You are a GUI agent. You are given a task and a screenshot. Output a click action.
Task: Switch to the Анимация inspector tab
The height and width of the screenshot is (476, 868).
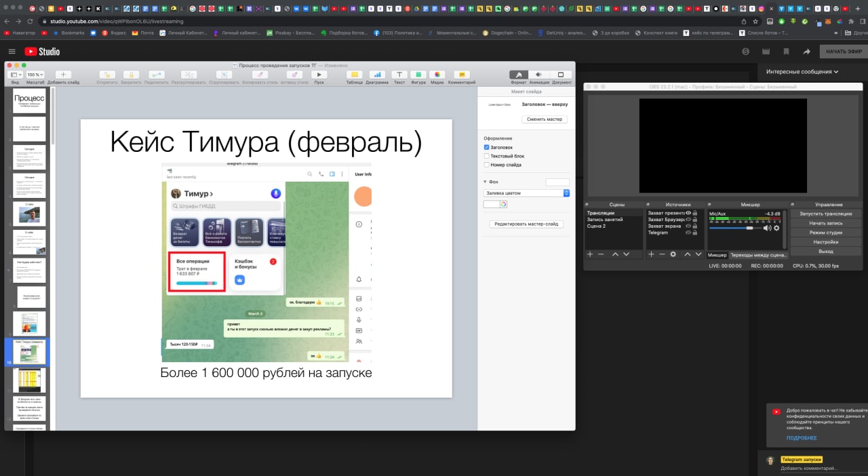point(539,75)
